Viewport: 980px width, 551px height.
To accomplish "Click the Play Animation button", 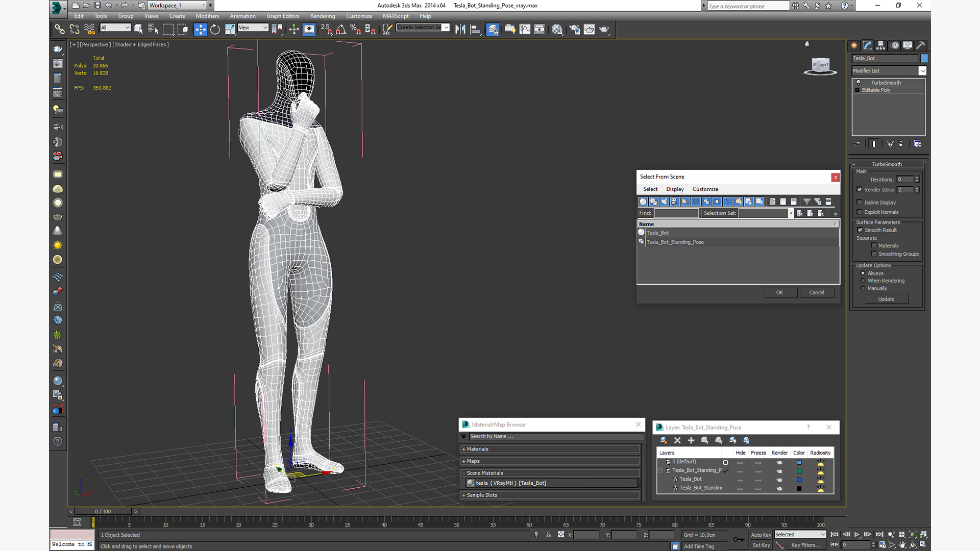I will tap(857, 535).
